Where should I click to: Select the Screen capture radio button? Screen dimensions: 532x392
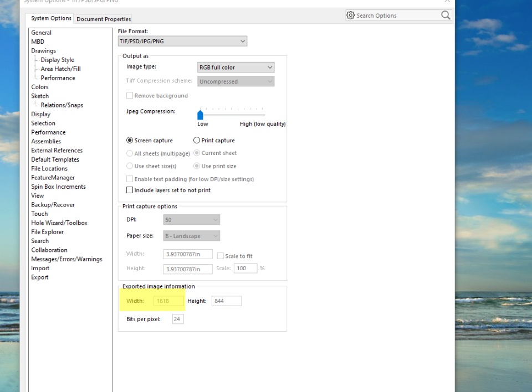[x=130, y=140]
